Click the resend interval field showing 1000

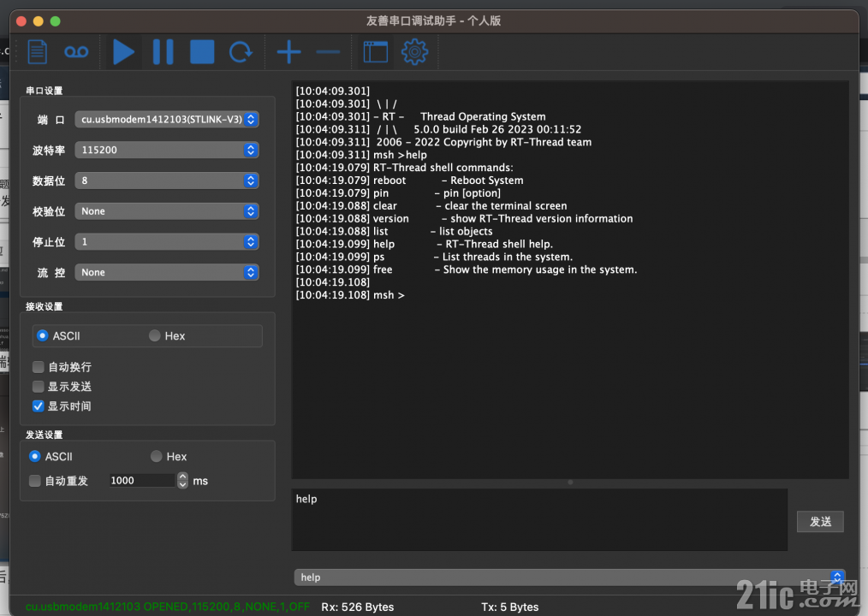coord(142,481)
